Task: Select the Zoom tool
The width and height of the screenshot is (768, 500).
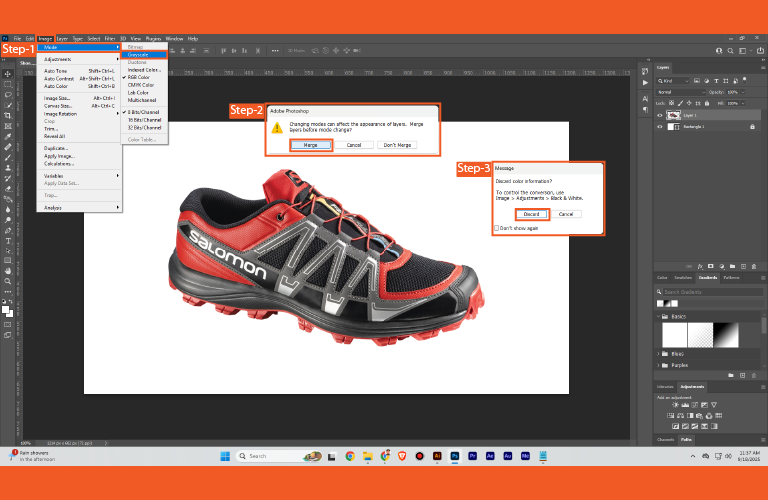Action: [x=8, y=283]
